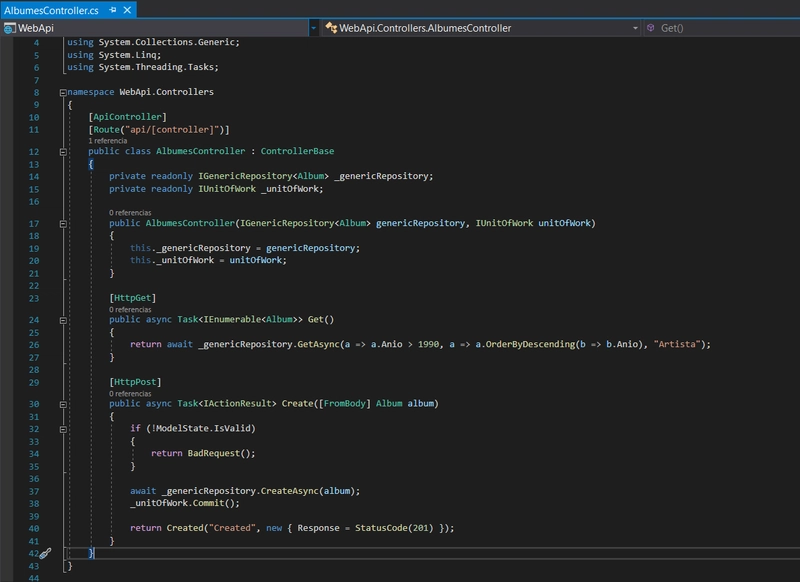Pin the AlbumesController.cs tab

click(x=113, y=10)
